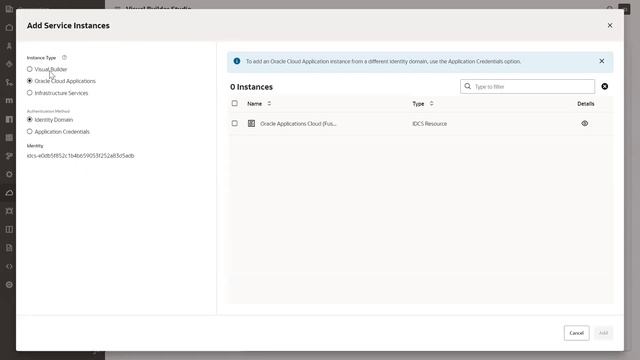The height and width of the screenshot is (360, 640).
Task: Click the blue info icon in the banner
Action: pos(237,61)
